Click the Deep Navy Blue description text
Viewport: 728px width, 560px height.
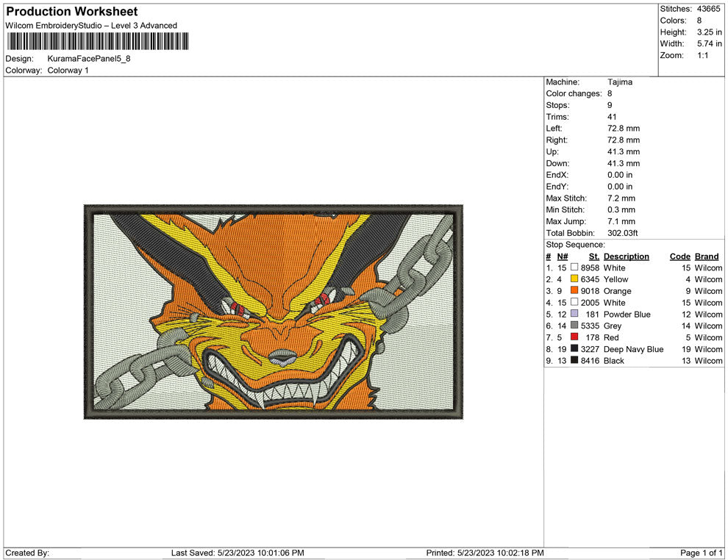[x=633, y=349]
